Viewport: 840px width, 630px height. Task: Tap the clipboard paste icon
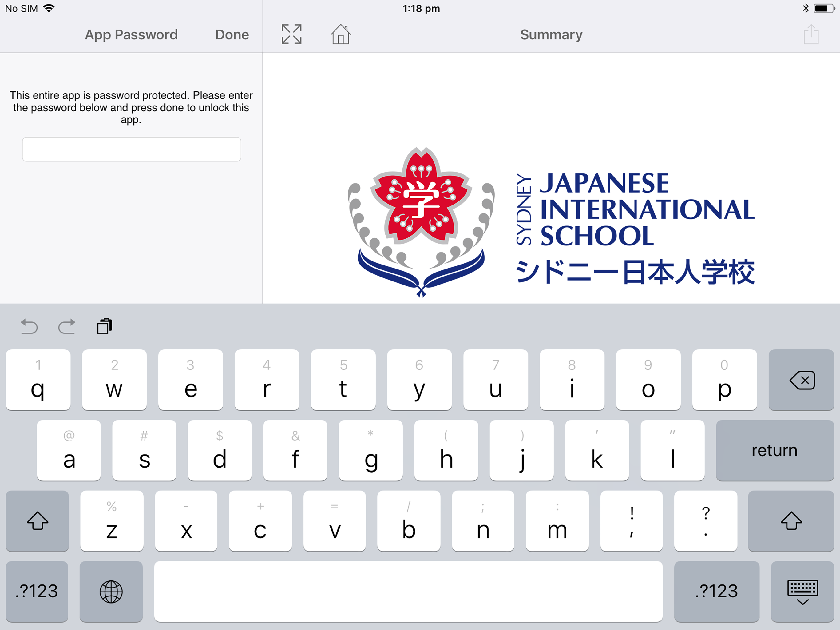pyautogui.click(x=105, y=326)
